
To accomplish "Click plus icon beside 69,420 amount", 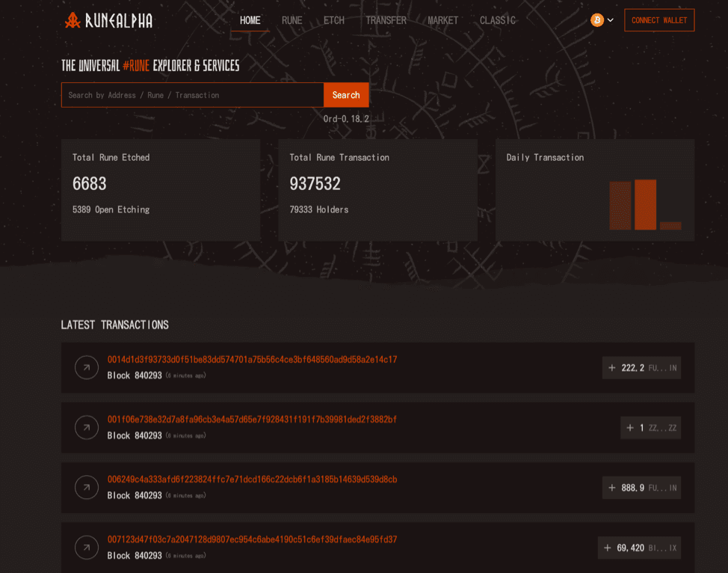I will pyautogui.click(x=608, y=548).
